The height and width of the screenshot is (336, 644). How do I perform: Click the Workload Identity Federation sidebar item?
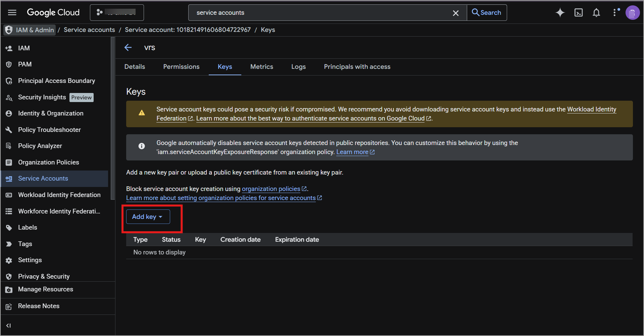click(59, 195)
